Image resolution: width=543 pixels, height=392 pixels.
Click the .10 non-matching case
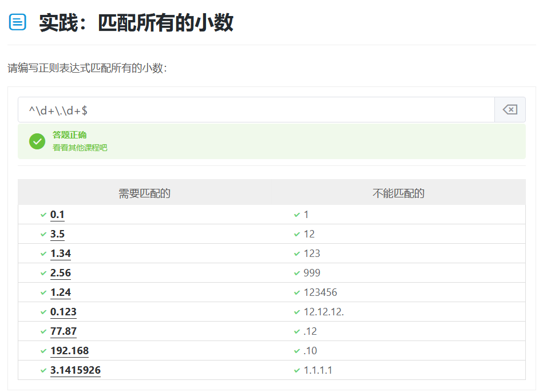310,351
